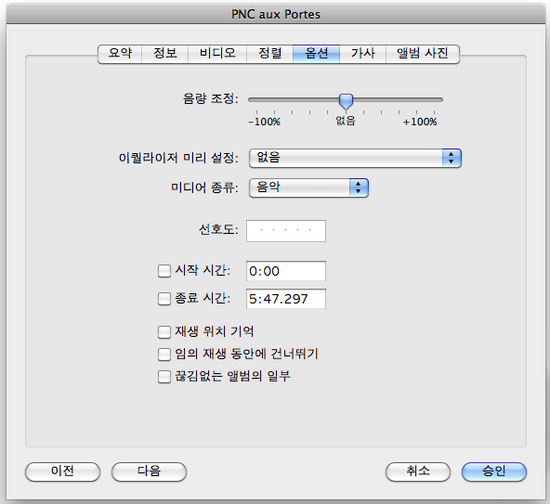This screenshot has width=550, height=504.
Task: Check 끊김없는 앨범의 일부
Action: [164, 377]
